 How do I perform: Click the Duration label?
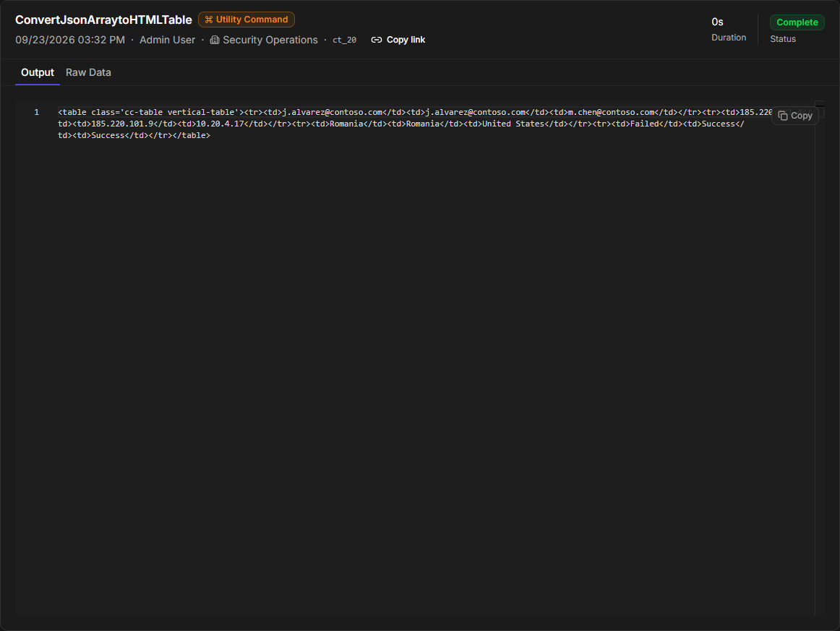(x=729, y=38)
